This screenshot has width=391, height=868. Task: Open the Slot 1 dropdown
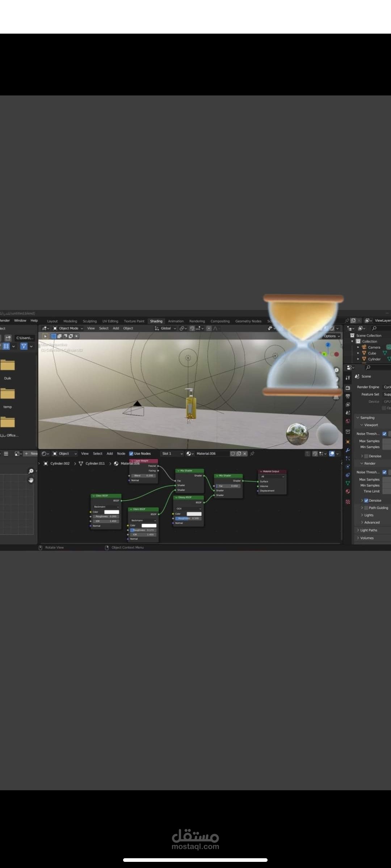[172, 454]
